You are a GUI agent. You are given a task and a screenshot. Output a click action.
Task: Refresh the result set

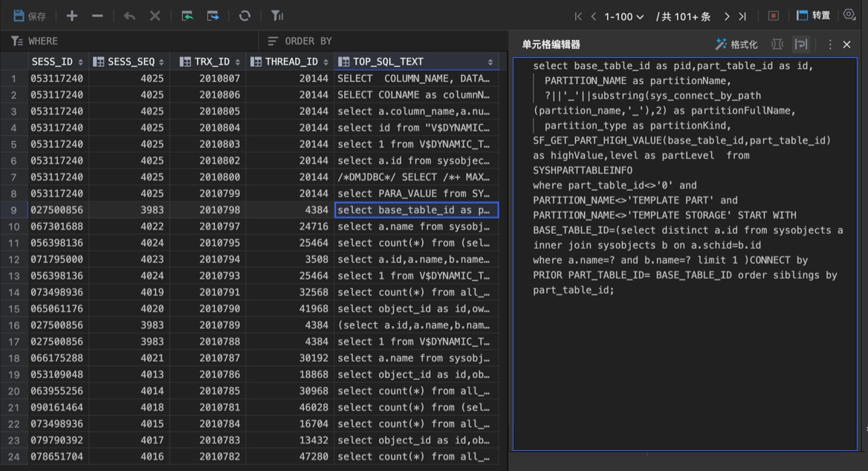pos(244,16)
